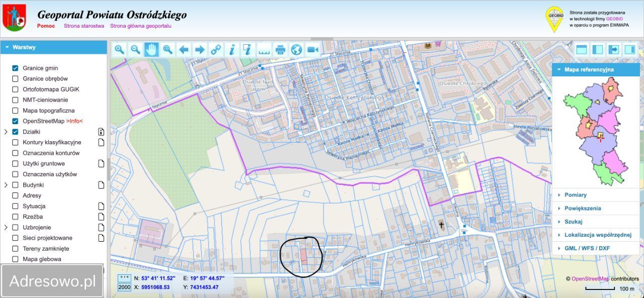Image resolution: width=644 pixels, height=298 pixels.
Task: Turn on Ortofotomapa GUGiK layer
Action: click(15, 89)
